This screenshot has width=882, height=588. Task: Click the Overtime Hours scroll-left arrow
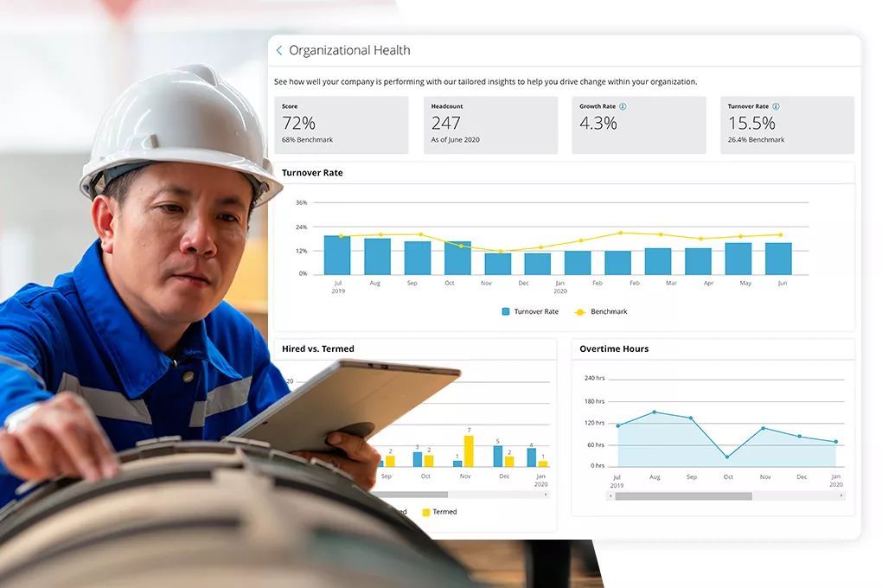point(611,496)
